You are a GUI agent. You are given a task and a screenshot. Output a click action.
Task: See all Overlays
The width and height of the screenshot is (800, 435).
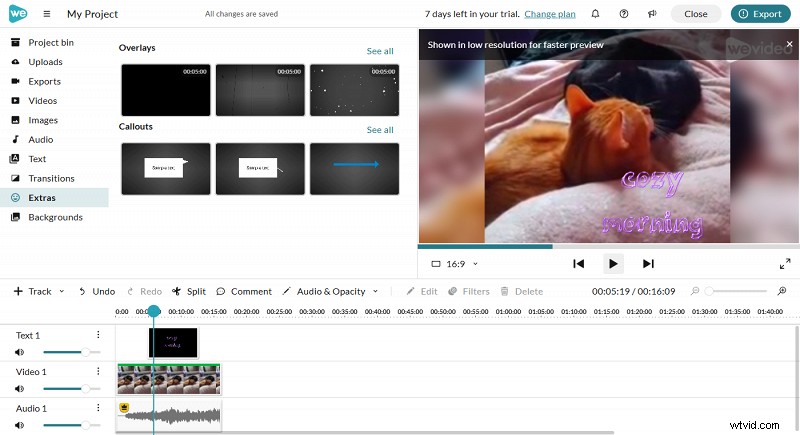[380, 51]
